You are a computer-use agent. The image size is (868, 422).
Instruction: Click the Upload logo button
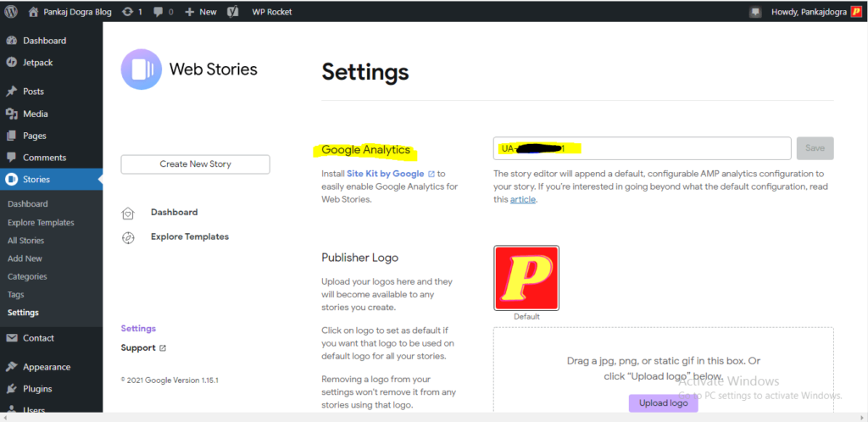[663, 403]
